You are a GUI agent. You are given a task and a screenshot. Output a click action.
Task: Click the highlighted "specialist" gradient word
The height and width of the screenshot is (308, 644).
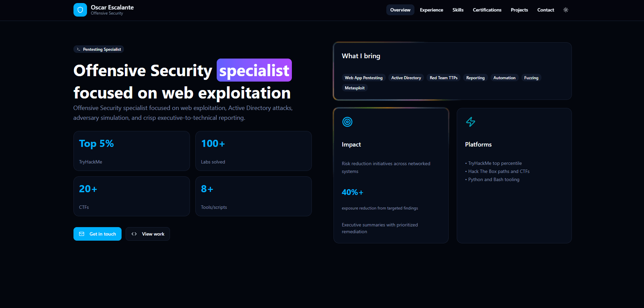[254, 70]
